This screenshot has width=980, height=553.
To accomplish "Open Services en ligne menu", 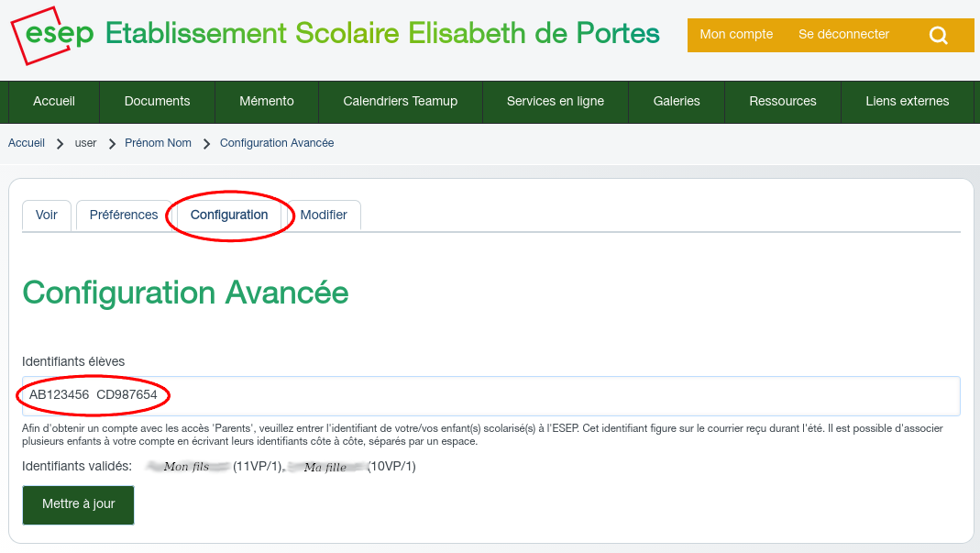I will (555, 102).
